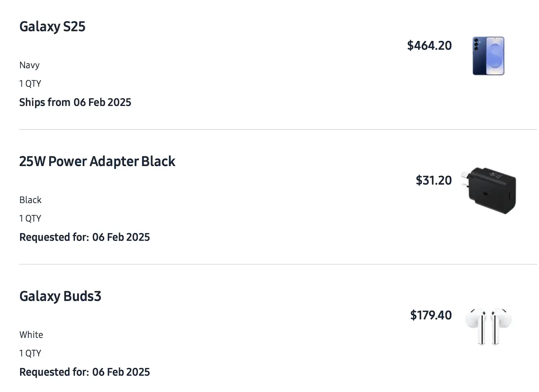Viewport: 539px width, 392px height.
Task: Open the 25W Power Adapter Black title
Action: 97,161
